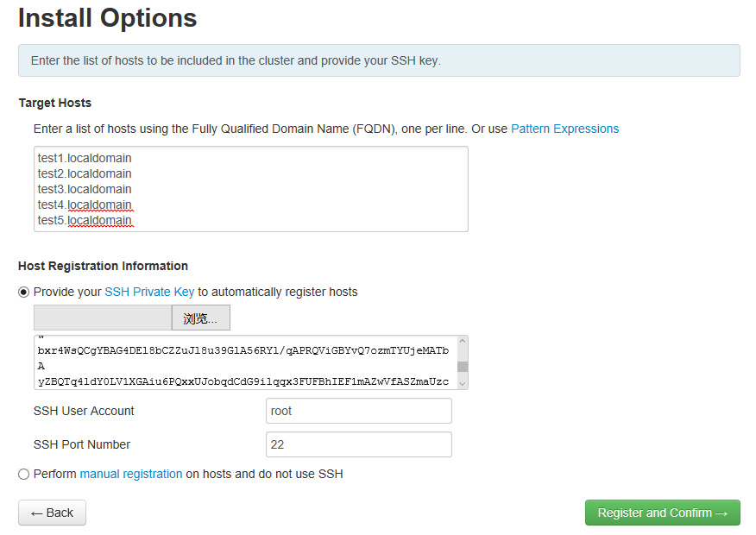Focus the SSH User Account field
The image size is (756, 535).
click(x=358, y=411)
